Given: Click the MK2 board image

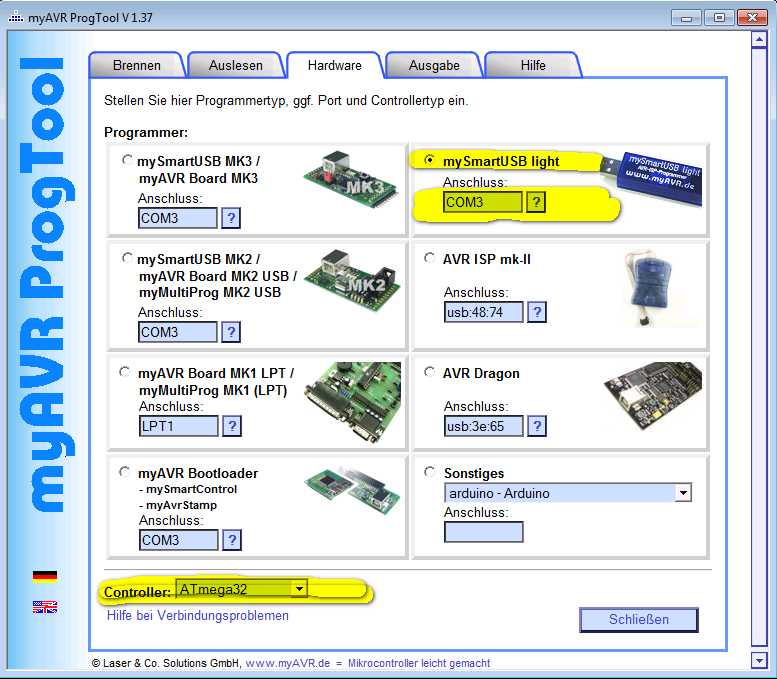Looking at the screenshot, I should [352, 280].
